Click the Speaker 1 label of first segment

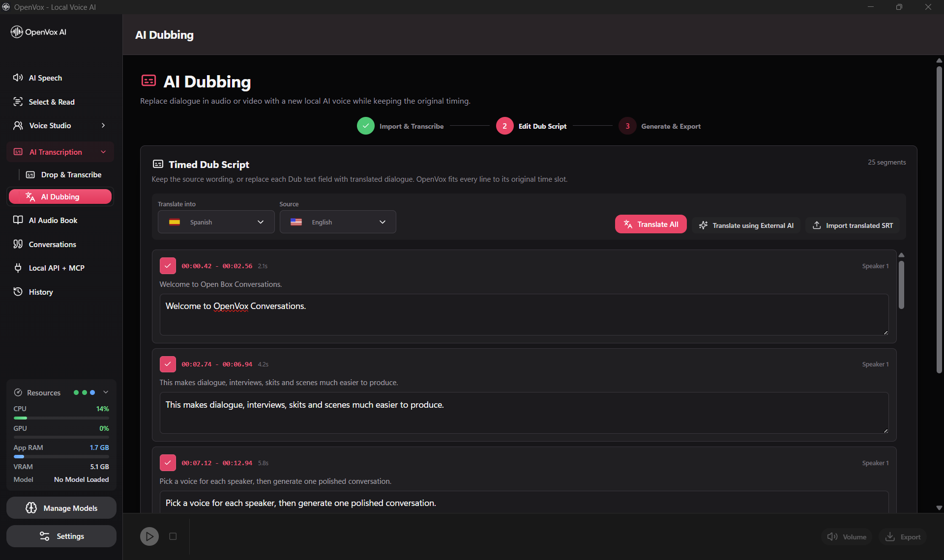[875, 266]
